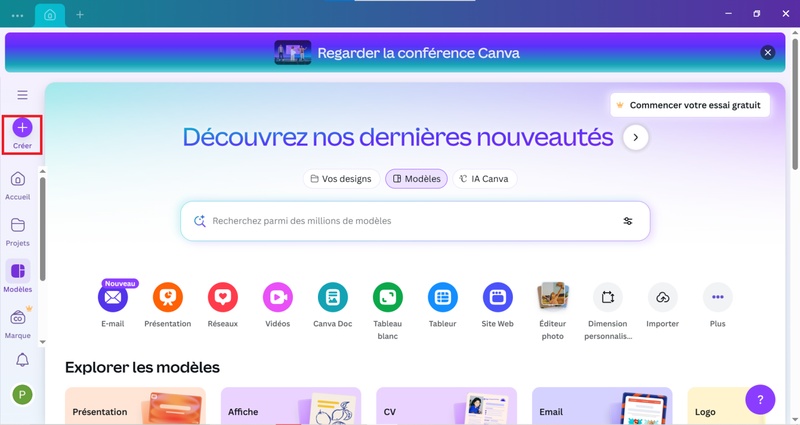Screen dimensions: 800x425
Task: Open notifications bell icon
Action: click(x=22, y=360)
